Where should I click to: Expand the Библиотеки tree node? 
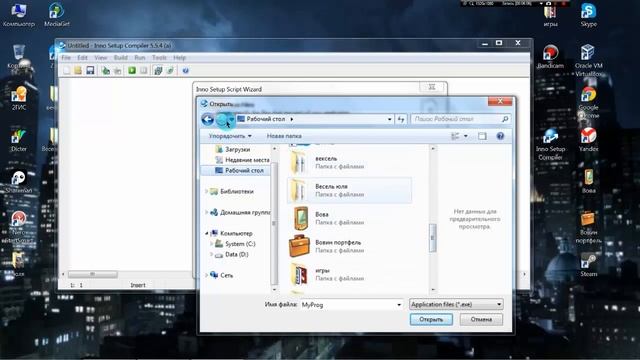tap(207, 191)
